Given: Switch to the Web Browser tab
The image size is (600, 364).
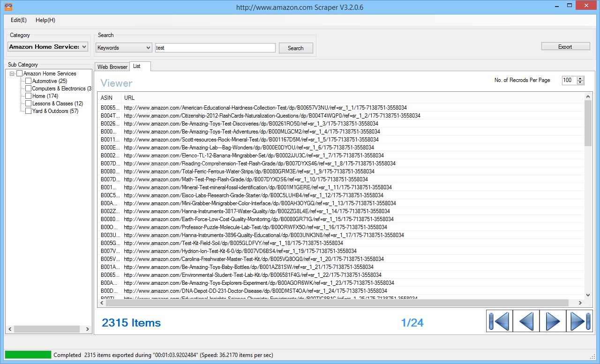Looking at the screenshot, I should pos(112,67).
